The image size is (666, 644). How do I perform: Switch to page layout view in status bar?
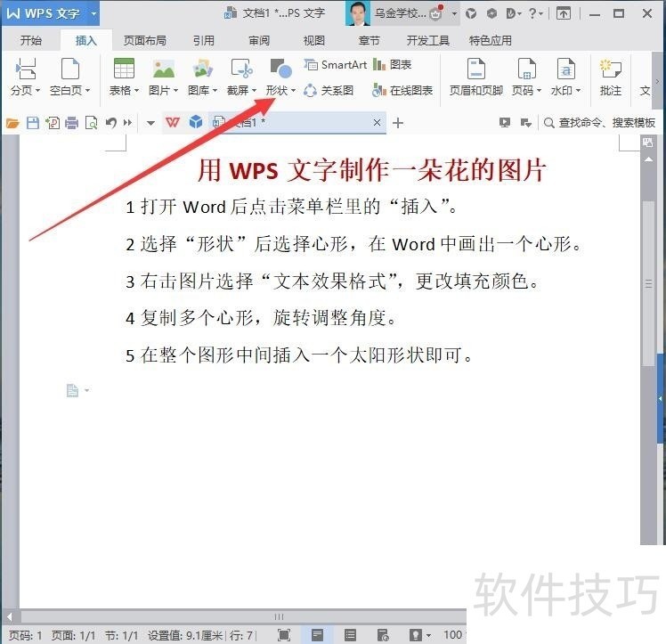point(317,635)
